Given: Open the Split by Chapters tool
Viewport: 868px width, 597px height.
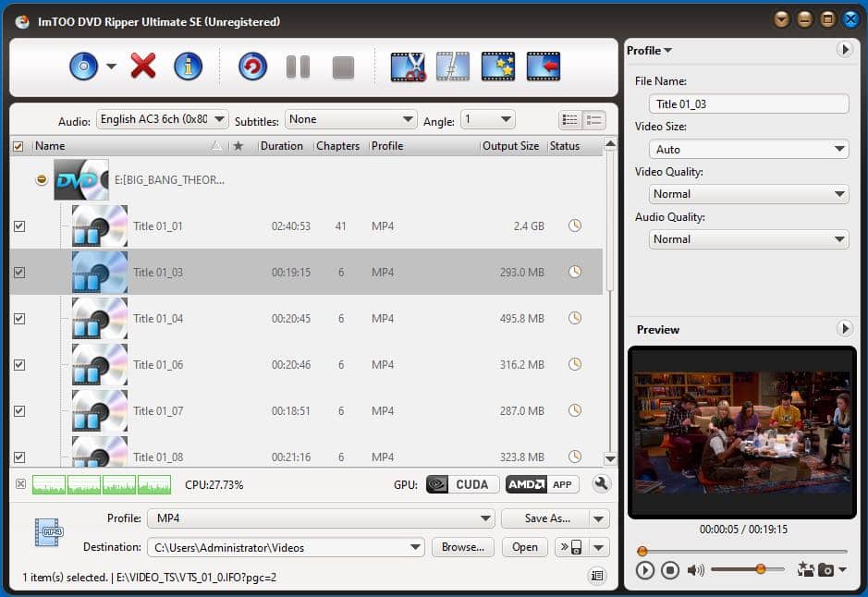Looking at the screenshot, I should 452,67.
